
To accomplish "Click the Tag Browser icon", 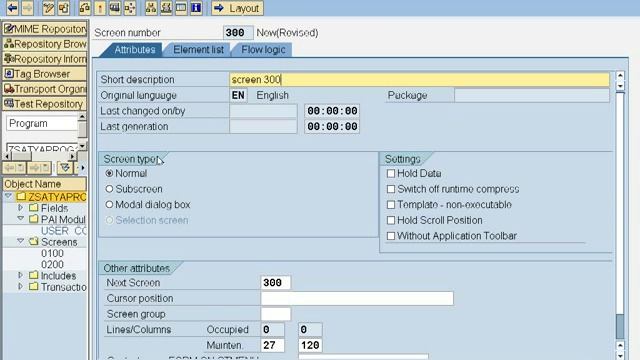I will click(9, 74).
